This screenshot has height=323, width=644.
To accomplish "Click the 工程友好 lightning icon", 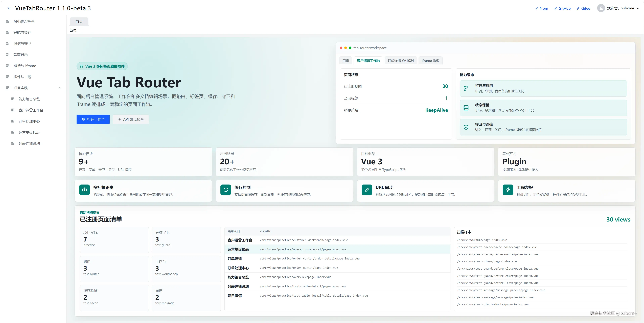I will click(x=508, y=190).
